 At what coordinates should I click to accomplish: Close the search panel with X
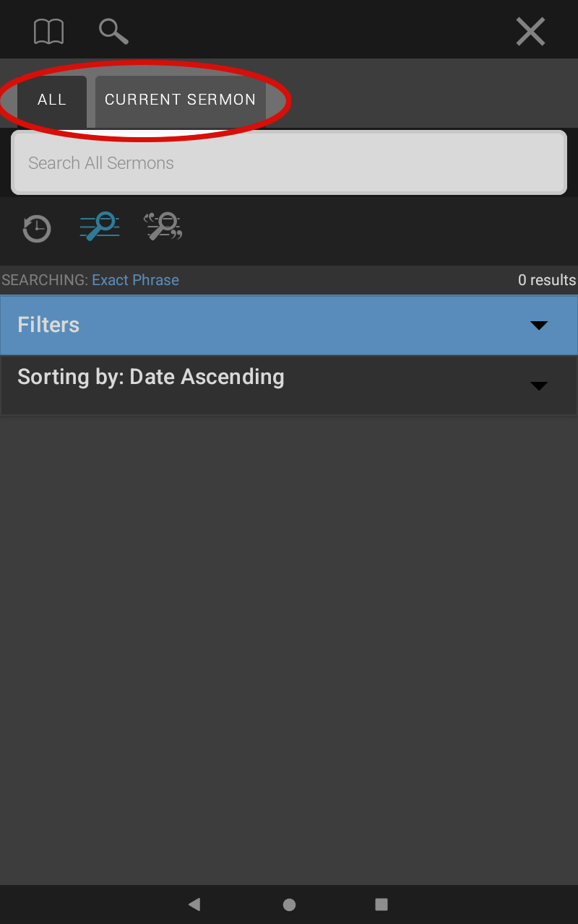530,32
